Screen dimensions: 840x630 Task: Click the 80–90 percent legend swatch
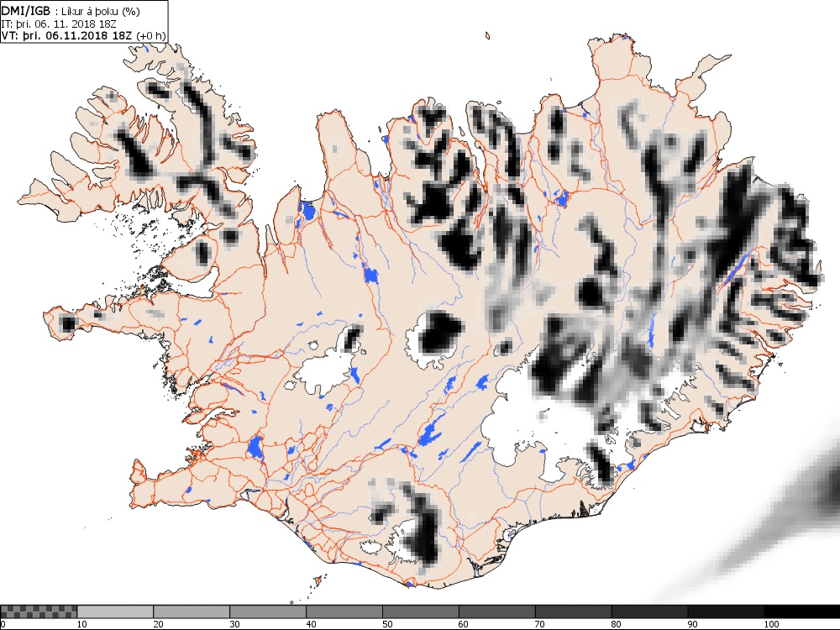[x=650, y=612]
